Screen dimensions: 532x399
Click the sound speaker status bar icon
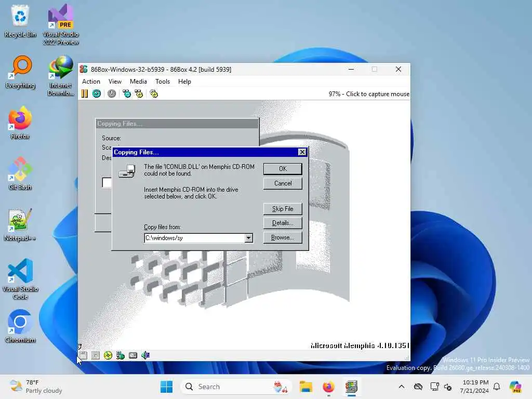[145, 355]
